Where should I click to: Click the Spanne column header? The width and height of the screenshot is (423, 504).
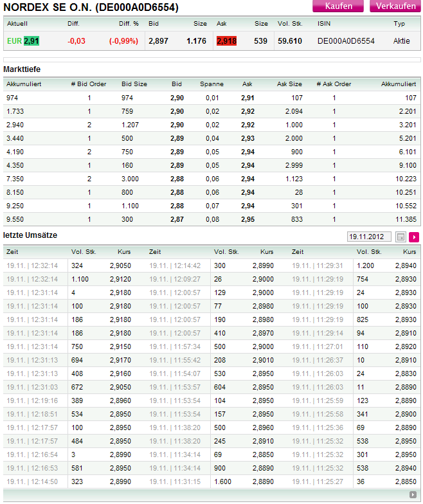point(212,84)
